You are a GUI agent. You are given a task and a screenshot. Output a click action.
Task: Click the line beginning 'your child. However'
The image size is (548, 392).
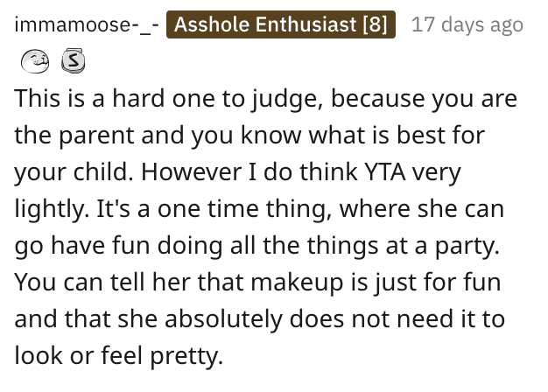[x=237, y=172]
